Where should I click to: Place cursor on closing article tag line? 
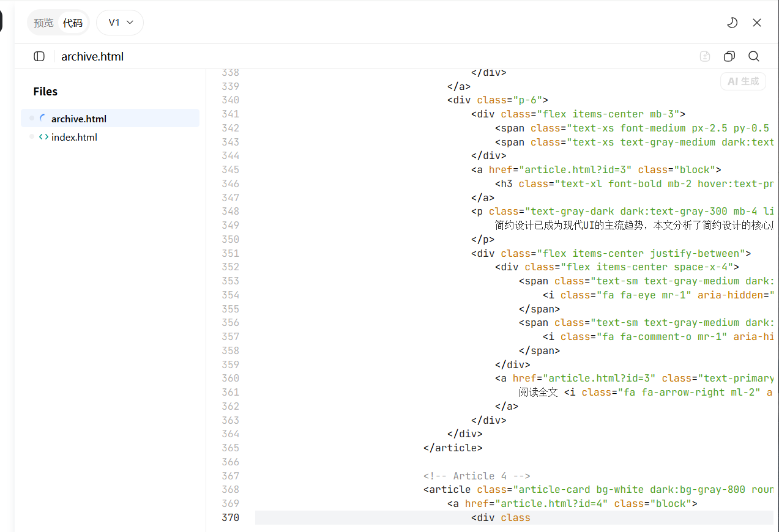pyautogui.click(x=453, y=448)
